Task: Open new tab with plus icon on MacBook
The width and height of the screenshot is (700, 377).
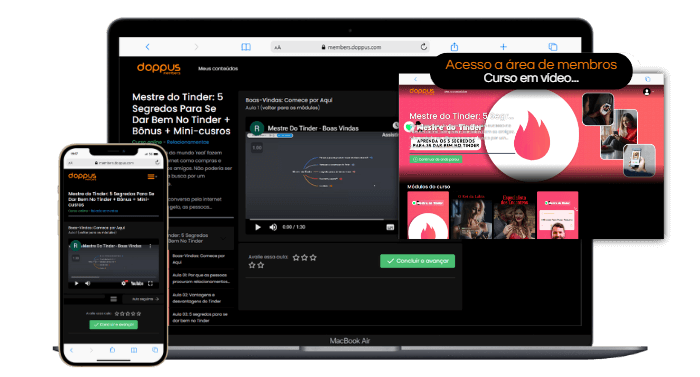Action: (503, 46)
